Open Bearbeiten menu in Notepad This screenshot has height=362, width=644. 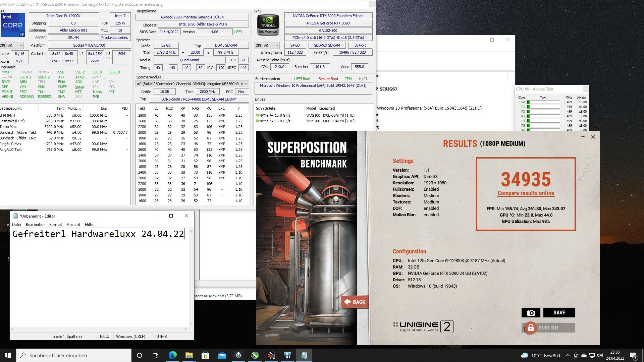coord(35,225)
